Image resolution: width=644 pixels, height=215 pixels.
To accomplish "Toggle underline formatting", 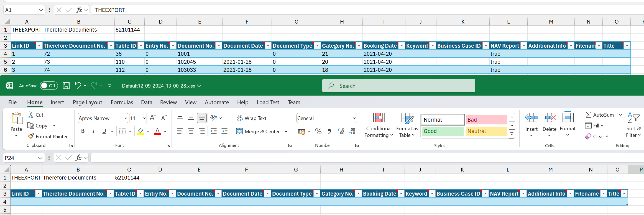I will (104, 131).
